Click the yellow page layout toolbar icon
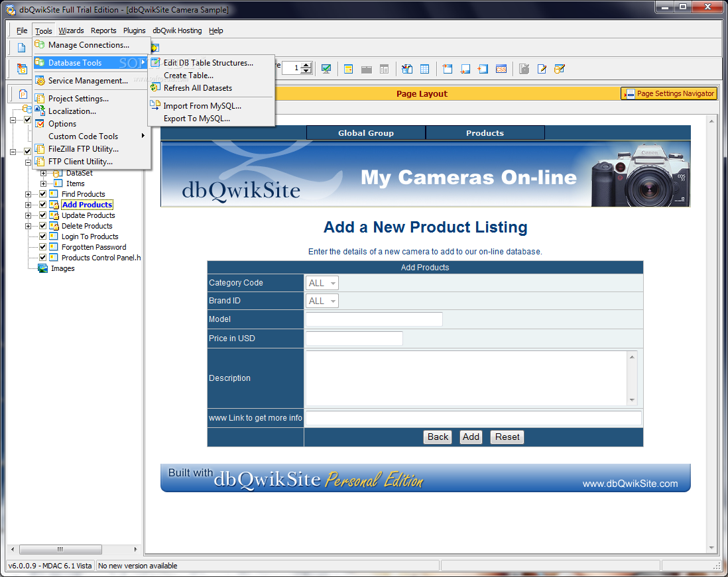The width and height of the screenshot is (728, 577). [348, 69]
